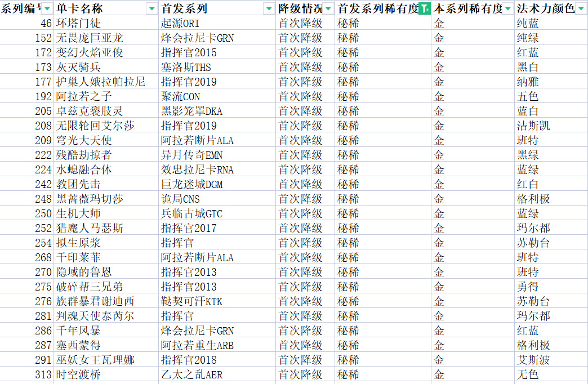Select the cell 巨龙迷城DGM
The height and width of the screenshot is (384, 588).
click(217, 184)
